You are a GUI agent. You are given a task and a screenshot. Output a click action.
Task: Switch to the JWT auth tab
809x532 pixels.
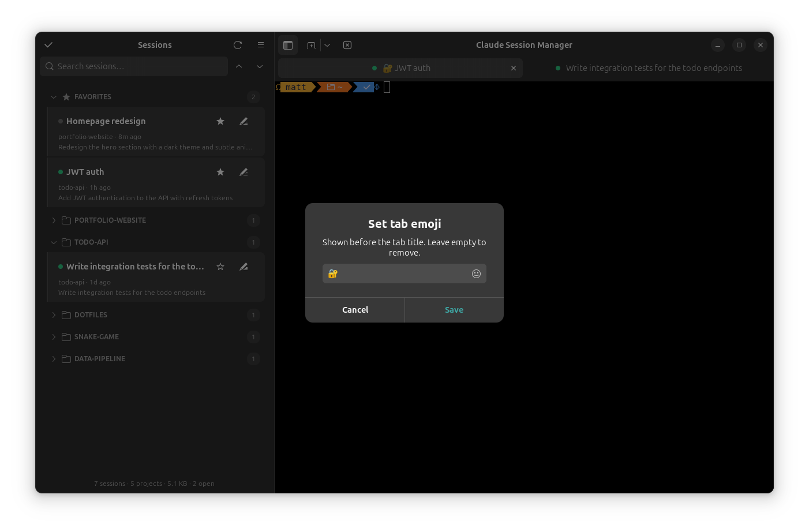[x=400, y=68]
